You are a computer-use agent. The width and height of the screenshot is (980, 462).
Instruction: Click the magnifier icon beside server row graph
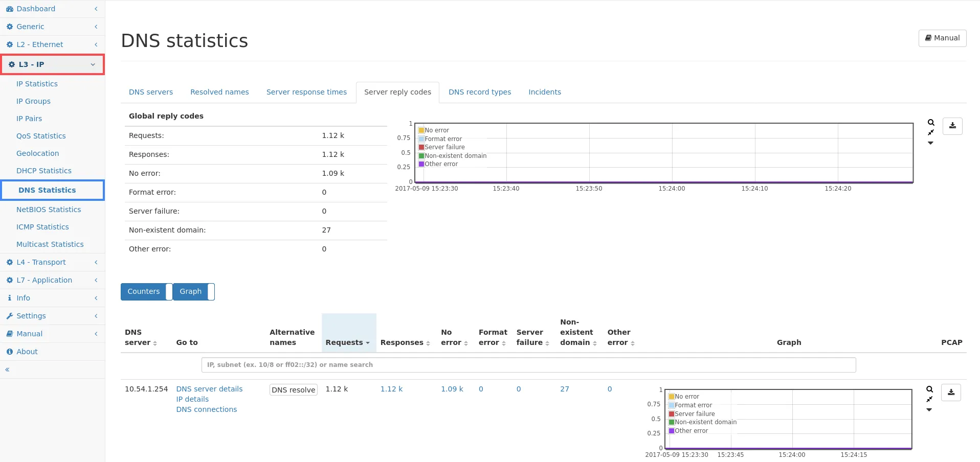pos(929,389)
